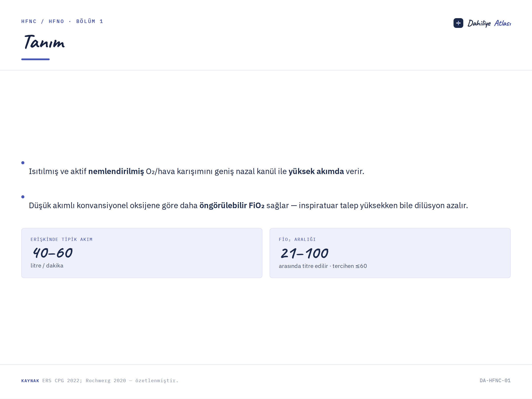Image resolution: width=532 pixels, height=399 pixels.
Task: Click the 21–100 FiO₂ value
Action: (305, 254)
